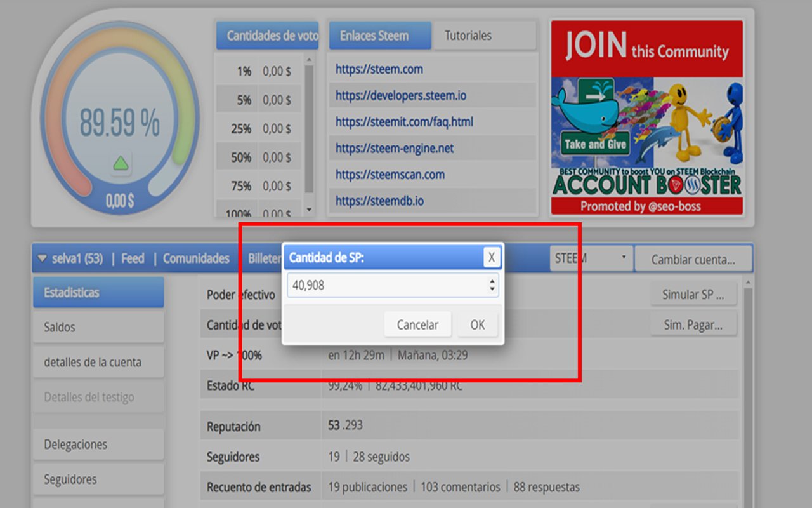The width and height of the screenshot is (812, 508).
Task: Click the Sim. Pagar... button
Action: (694, 324)
